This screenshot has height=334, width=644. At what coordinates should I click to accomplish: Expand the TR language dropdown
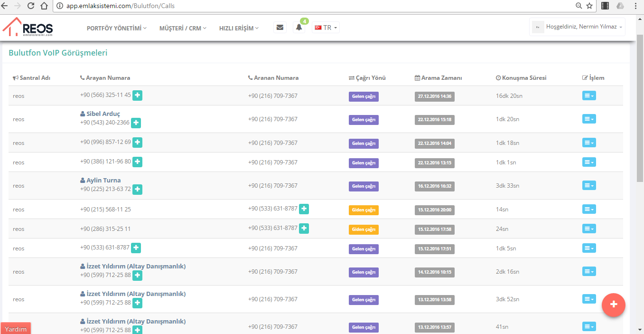(326, 28)
